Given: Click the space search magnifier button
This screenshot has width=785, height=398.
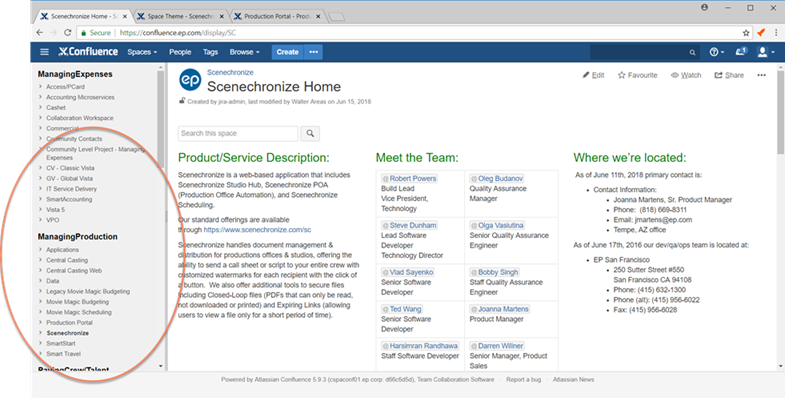Looking at the screenshot, I should tap(310, 133).
